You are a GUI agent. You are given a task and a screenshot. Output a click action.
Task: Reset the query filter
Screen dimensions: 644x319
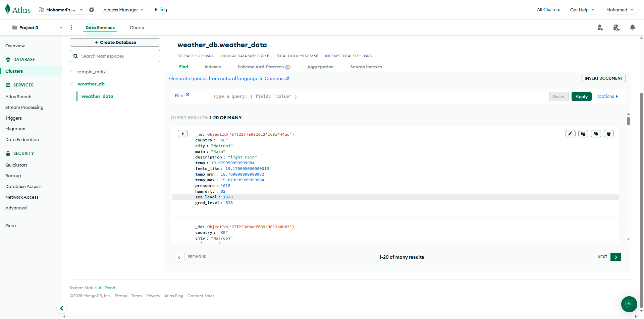[x=559, y=97]
